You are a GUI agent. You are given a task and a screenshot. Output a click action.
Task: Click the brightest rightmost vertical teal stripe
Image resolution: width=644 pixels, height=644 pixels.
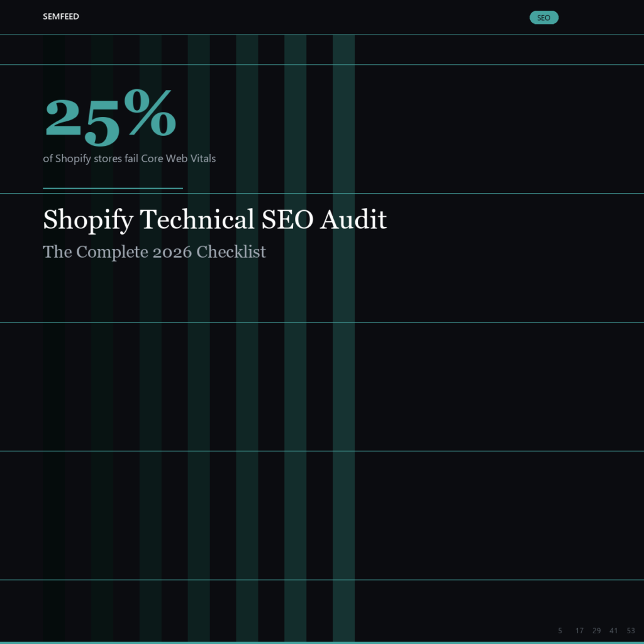tap(343, 338)
